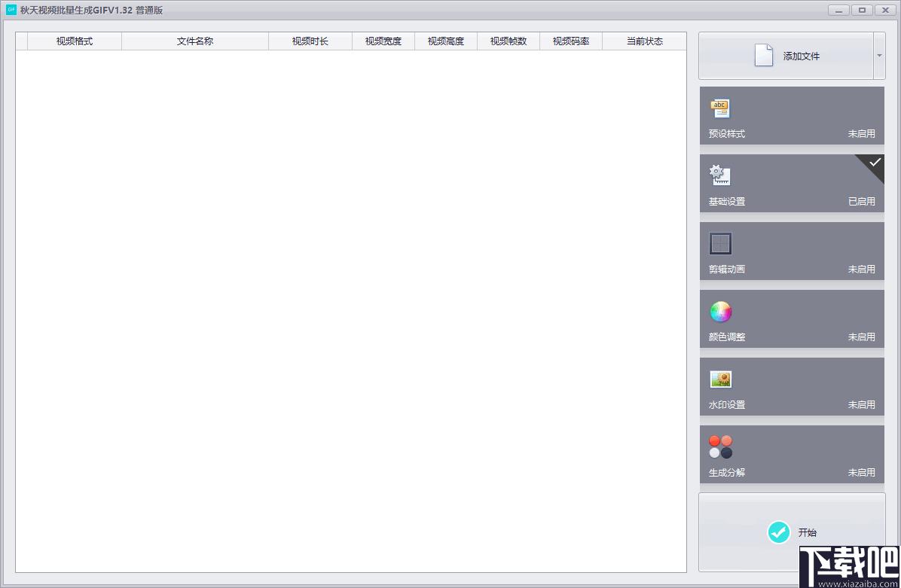Viewport: 901px width, 588px height.
Task: Click the teal checkmark 开始 icon
Action: coord(779,532)
